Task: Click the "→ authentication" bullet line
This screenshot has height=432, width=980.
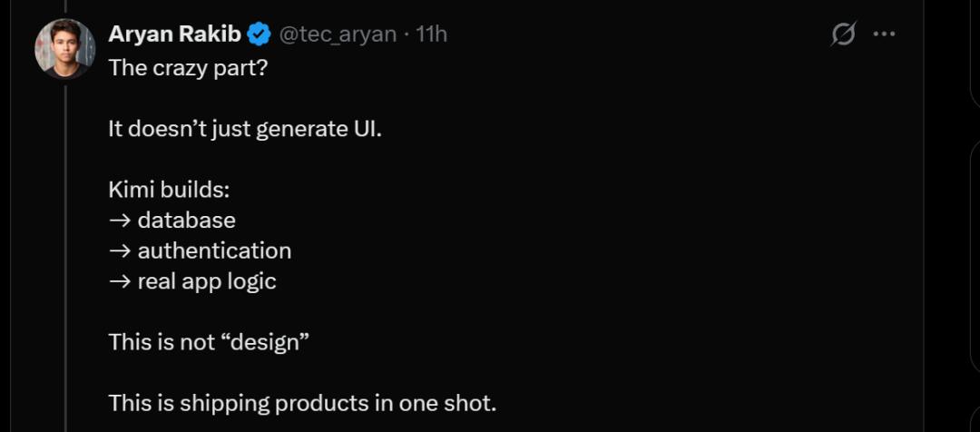Action: pyautogui.click(x=200, y=250)
